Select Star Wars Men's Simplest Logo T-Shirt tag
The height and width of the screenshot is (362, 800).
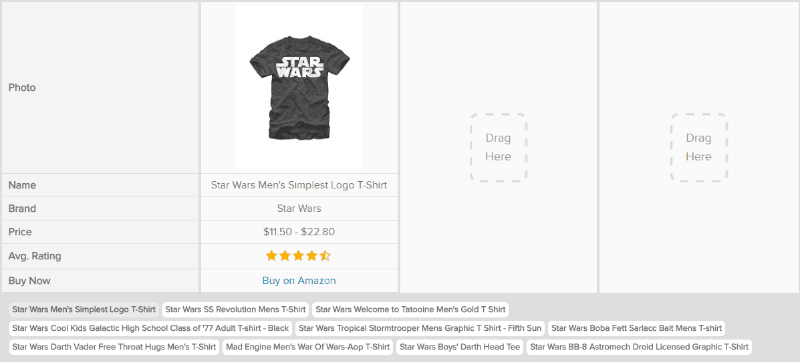click(x=84, y=309)
